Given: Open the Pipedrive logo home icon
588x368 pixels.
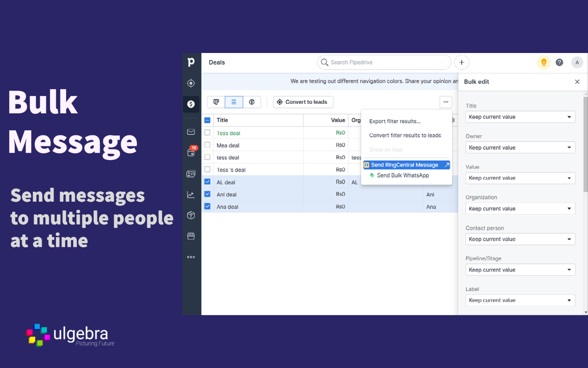Looking at the screenshot, I should (191, 62).
